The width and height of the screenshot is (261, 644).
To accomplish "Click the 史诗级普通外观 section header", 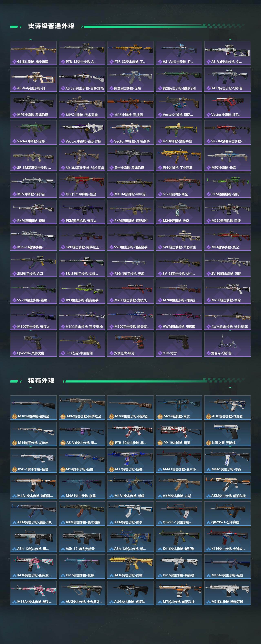I will click(51, 26).
